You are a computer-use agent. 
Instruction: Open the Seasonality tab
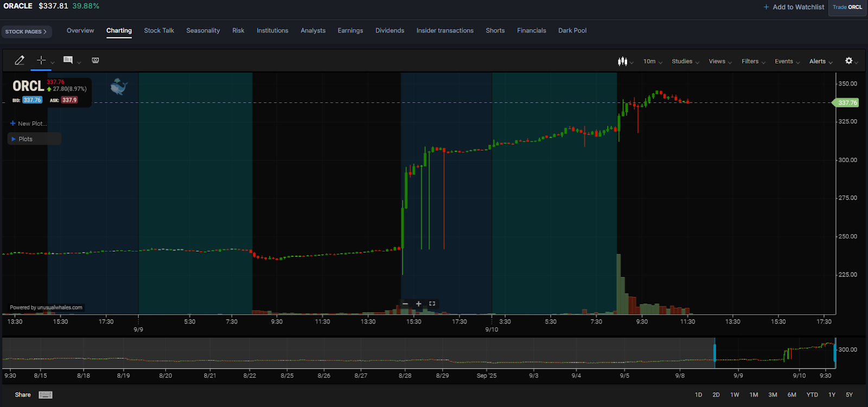coord(203,30)
